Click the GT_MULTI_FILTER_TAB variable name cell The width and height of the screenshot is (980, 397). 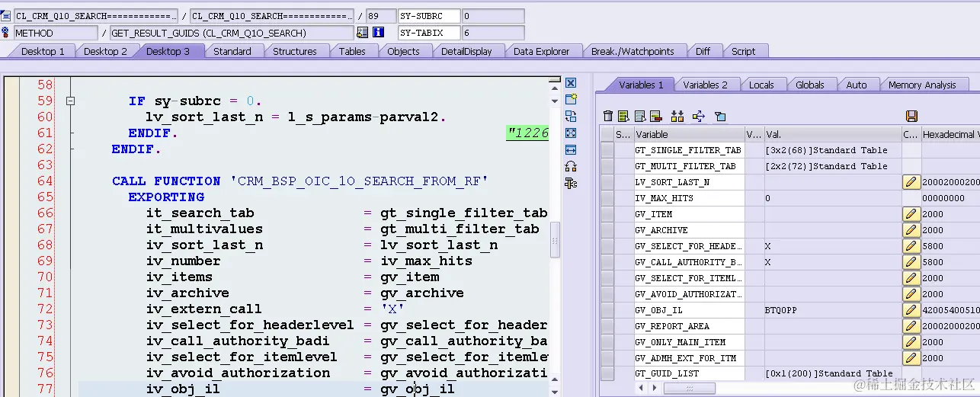[x=688, y=166]
